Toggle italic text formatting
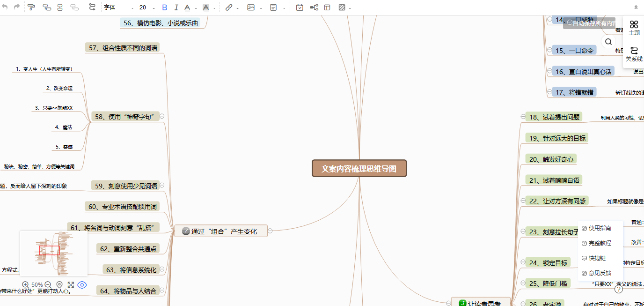 point(176,7)
